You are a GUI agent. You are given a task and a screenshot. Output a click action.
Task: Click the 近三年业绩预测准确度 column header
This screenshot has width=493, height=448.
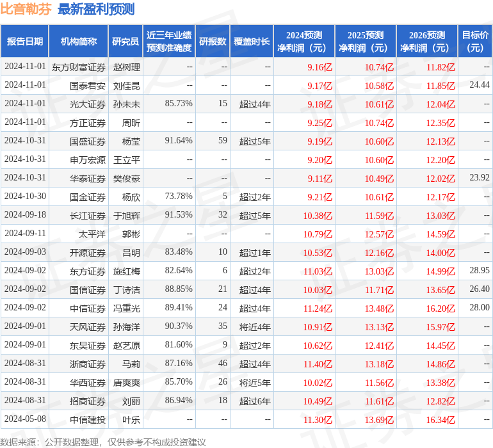coord(168,42)
